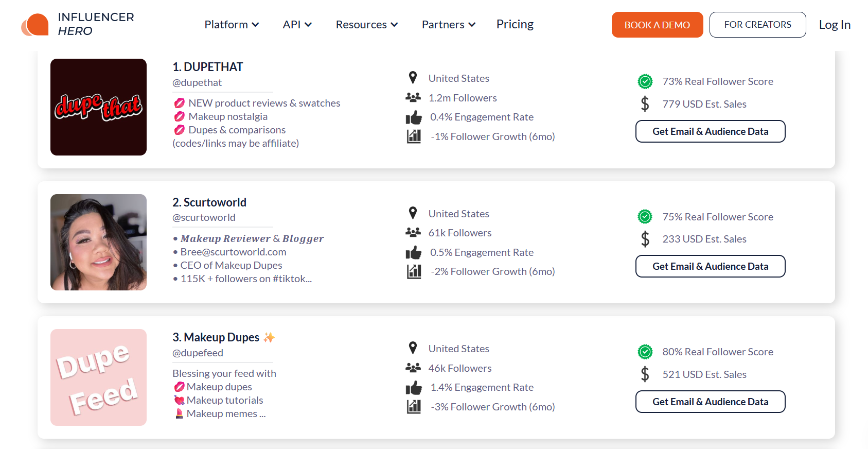Go to the Pricing page
Screen dimensions: 868x449
(515, 24)
